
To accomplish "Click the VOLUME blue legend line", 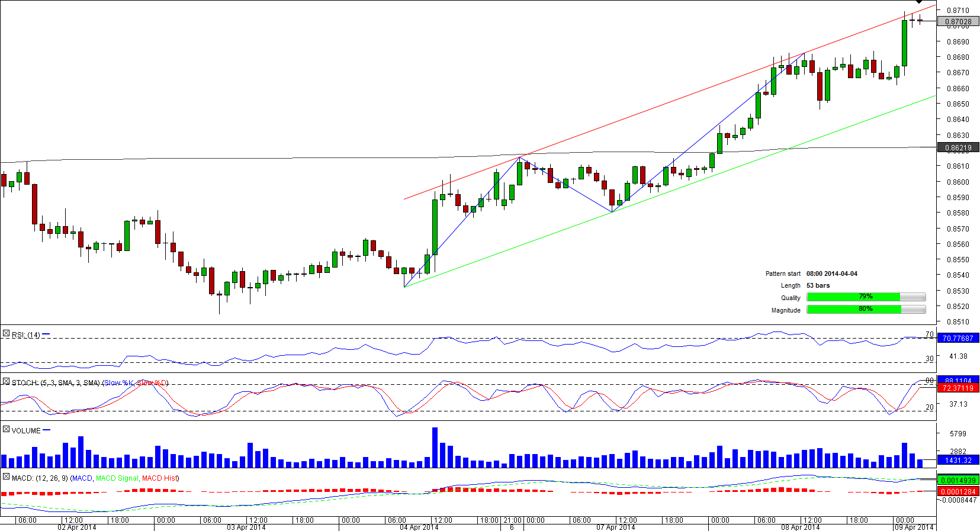I will [x=47, y=430].
